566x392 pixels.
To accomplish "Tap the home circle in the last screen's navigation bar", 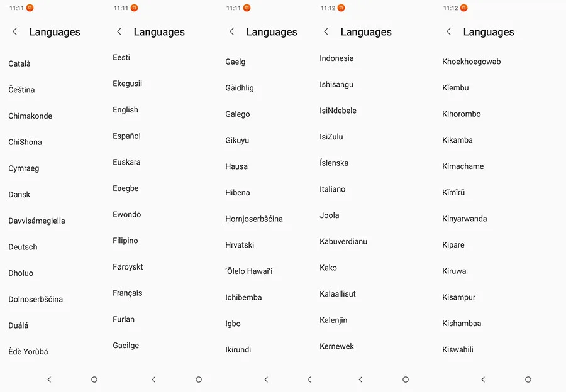I will coord(528,379).
